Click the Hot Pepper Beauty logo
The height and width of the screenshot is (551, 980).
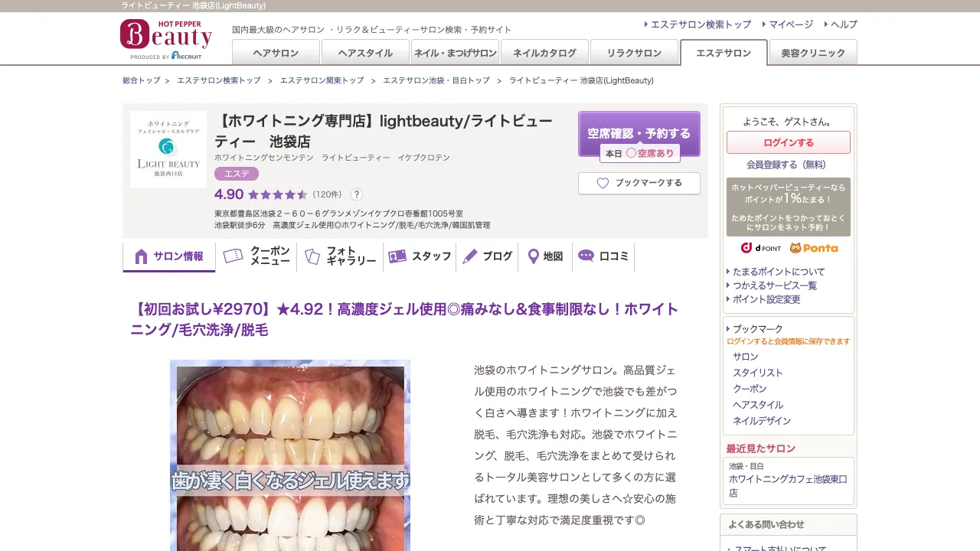[x=165, y=40]
